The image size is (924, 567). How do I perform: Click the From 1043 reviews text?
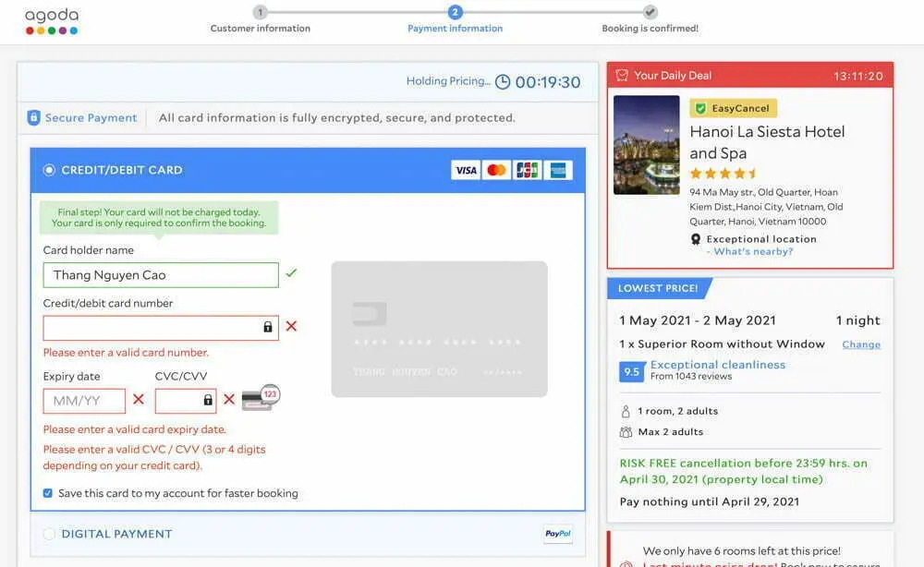coord(691,376)
